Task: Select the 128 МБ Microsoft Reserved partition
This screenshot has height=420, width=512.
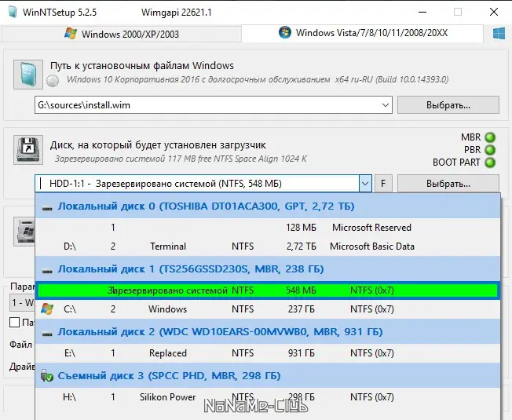Action: [x=268, y=228]
